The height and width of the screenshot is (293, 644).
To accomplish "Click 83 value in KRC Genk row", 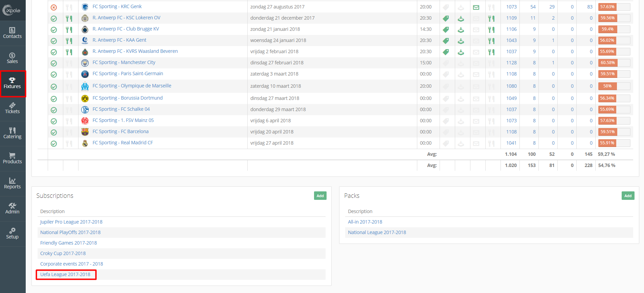I will pos(590,7).
